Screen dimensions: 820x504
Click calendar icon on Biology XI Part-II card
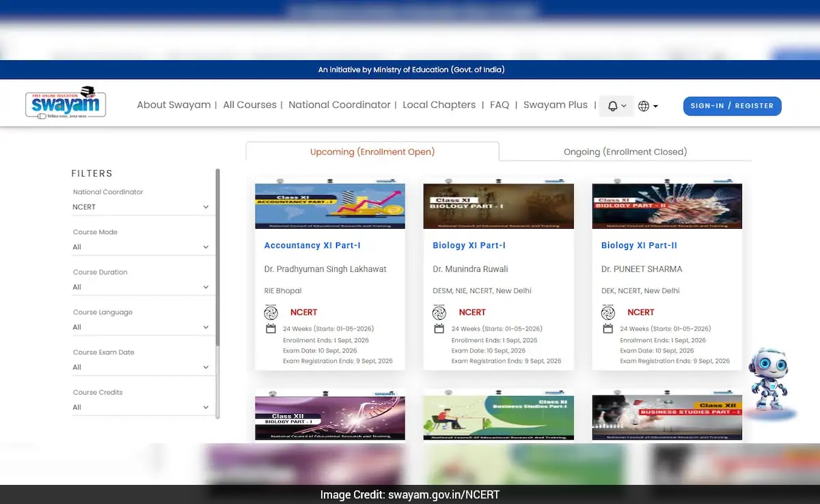[x=608, y=329]
